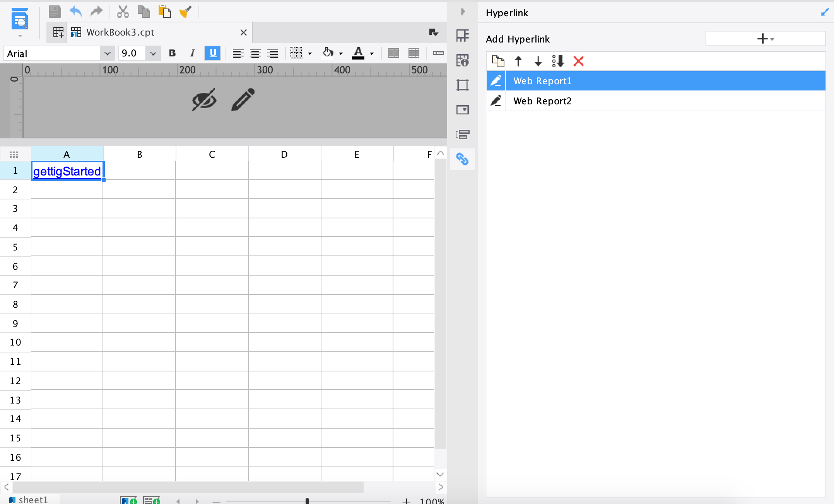
Task: Click the pencil edit icon in header area
Action: pyautogui.click(x=243, y=100)
